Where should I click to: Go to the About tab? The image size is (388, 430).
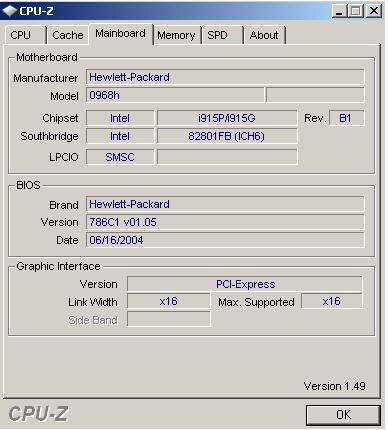pos(265,35)
